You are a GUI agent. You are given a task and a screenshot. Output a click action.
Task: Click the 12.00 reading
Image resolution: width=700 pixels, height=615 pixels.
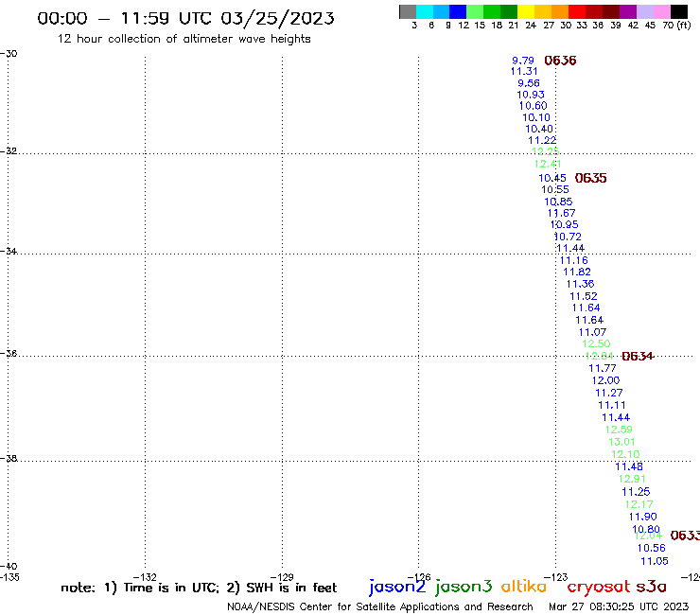[605, 380]
